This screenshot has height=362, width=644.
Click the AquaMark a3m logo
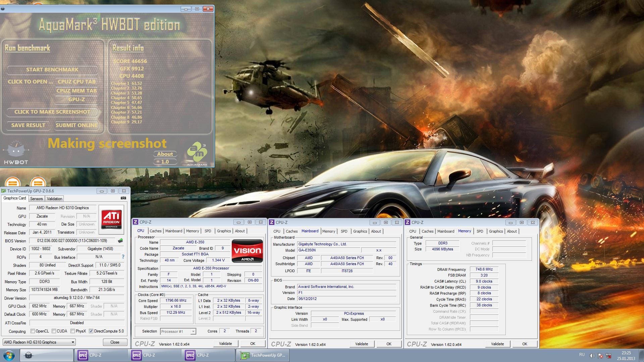pos(197,154)
